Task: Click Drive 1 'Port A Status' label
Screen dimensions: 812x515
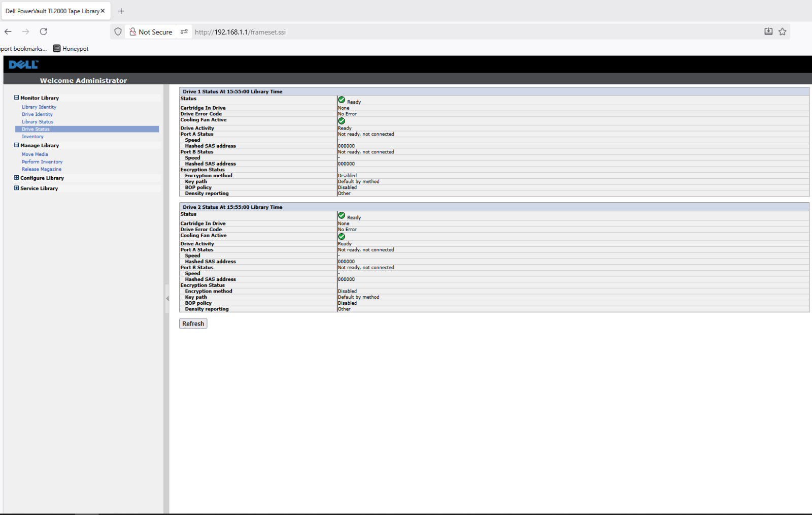Action: point(197,134)
